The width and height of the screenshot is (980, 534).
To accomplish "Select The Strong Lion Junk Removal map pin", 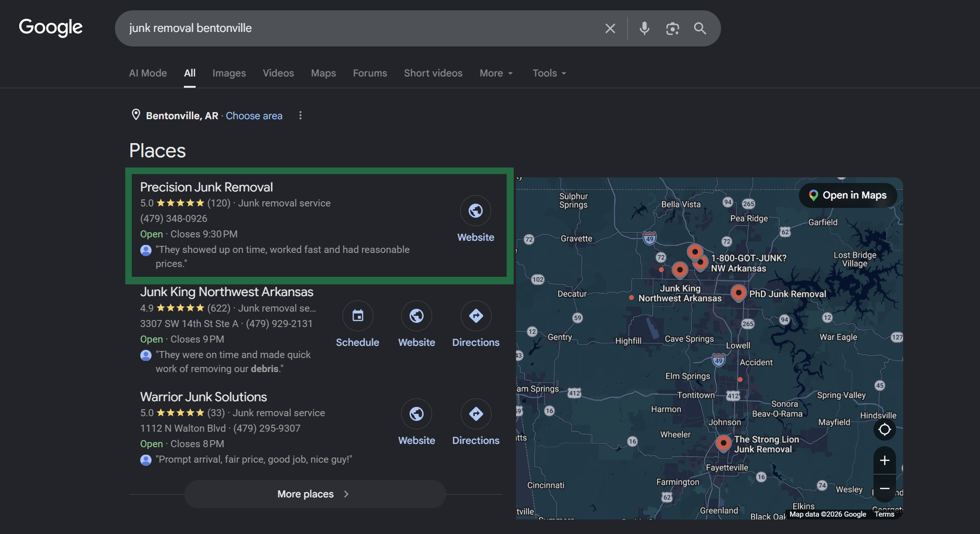I will click(x=723, y=443).
